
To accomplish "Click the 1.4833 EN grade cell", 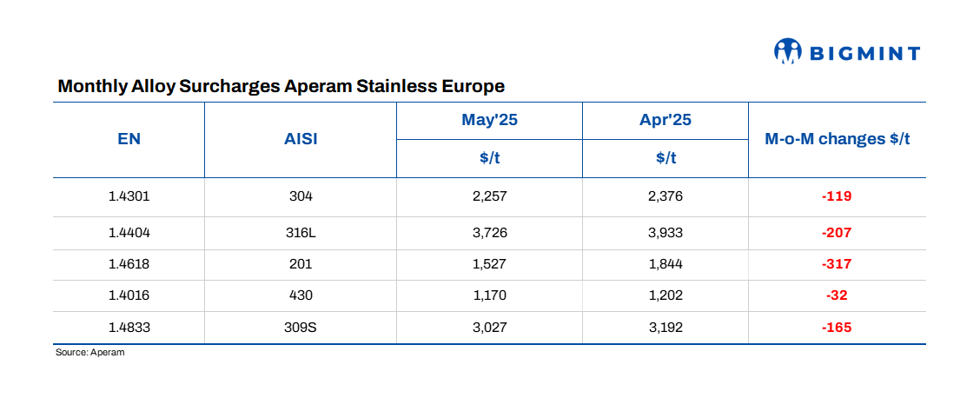I will point(129,328).
